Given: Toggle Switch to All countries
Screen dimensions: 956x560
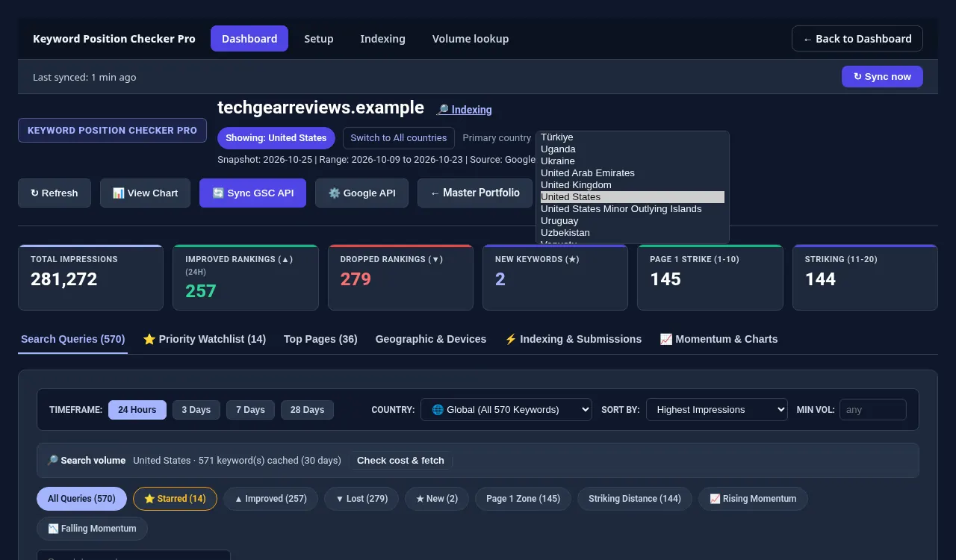Looking at the screenshot, I should tap(399, 138).
